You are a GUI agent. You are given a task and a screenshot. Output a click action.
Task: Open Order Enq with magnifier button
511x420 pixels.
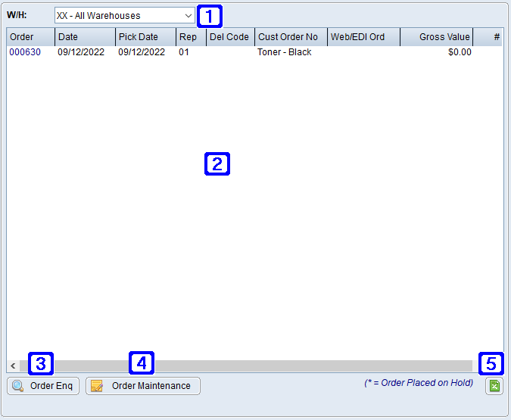43,386
